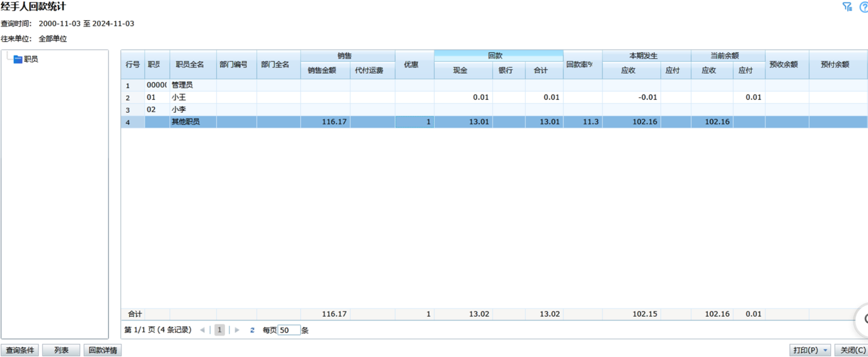Click the per-page count field showing 50
The width and height of the screenshot is (868, 357).
click(x=289, y=330)
